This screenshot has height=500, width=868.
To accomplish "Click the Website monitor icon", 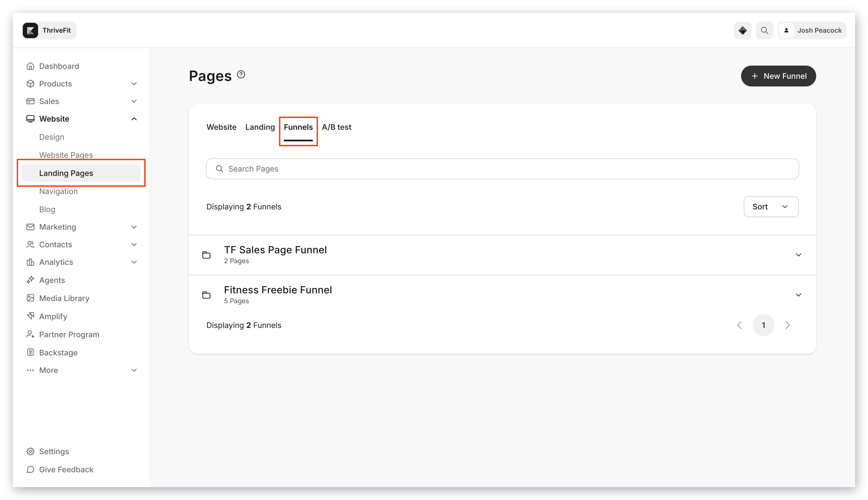I will [x=30, y=119].
